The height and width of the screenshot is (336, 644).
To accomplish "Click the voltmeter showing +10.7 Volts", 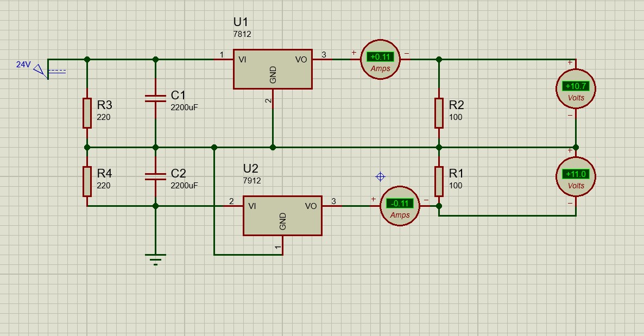I will (576, 88).
